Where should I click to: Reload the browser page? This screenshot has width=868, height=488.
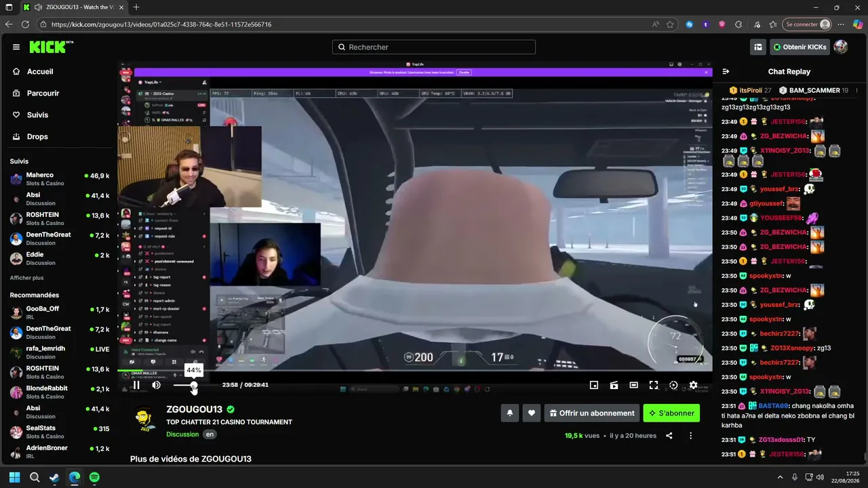click(x=25, y=24)
